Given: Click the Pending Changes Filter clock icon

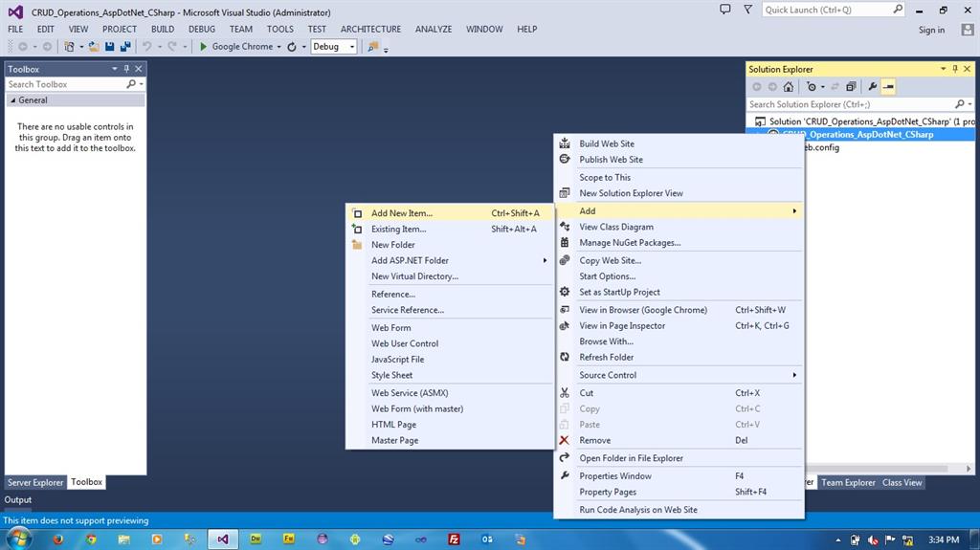Looking at the screenshot, I should click(812, 87).
